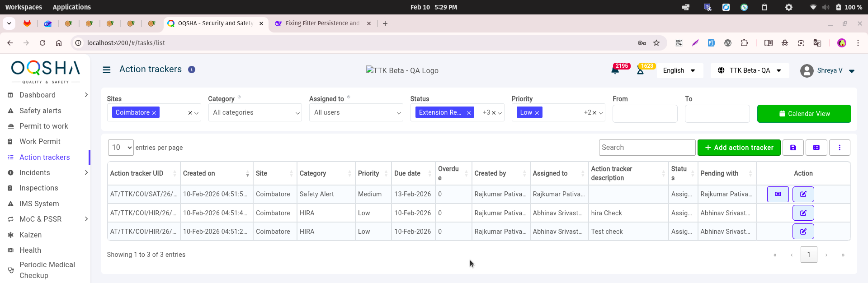This screenshot has height=283, width=868.
Task: Expand the English language selector
Action: click(x=679, y=70)
